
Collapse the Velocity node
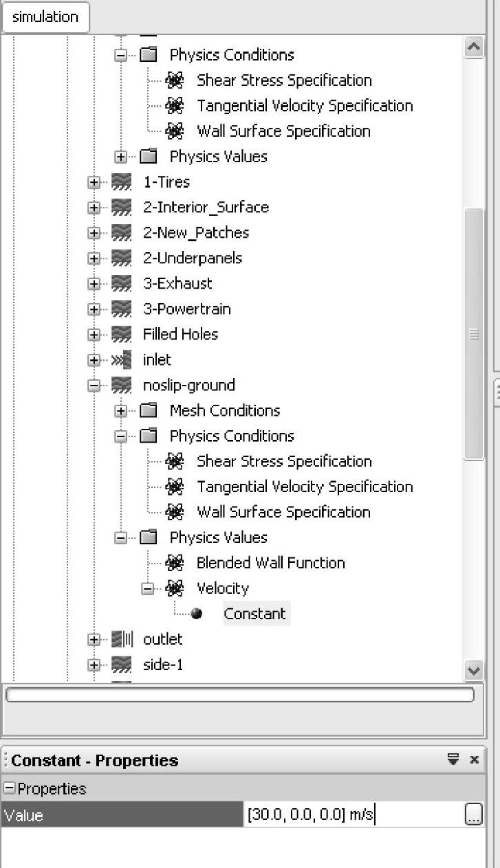tap(148, 589)
